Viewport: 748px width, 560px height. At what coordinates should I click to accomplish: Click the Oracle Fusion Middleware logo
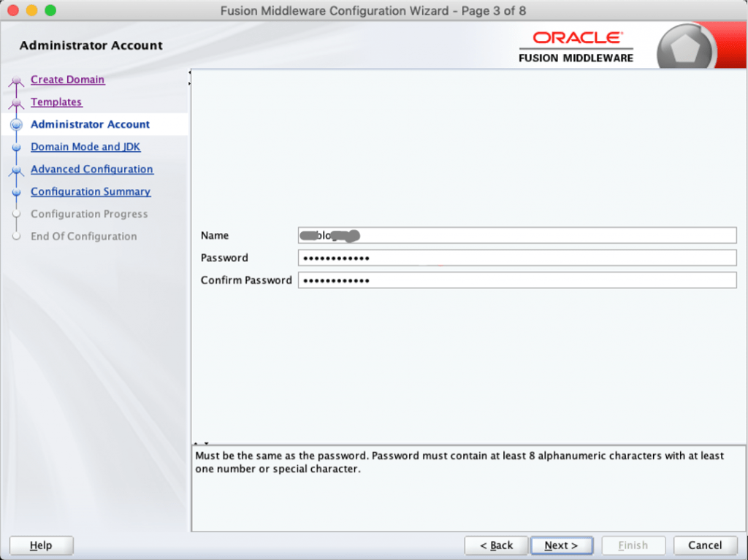[x=576, y=47]
